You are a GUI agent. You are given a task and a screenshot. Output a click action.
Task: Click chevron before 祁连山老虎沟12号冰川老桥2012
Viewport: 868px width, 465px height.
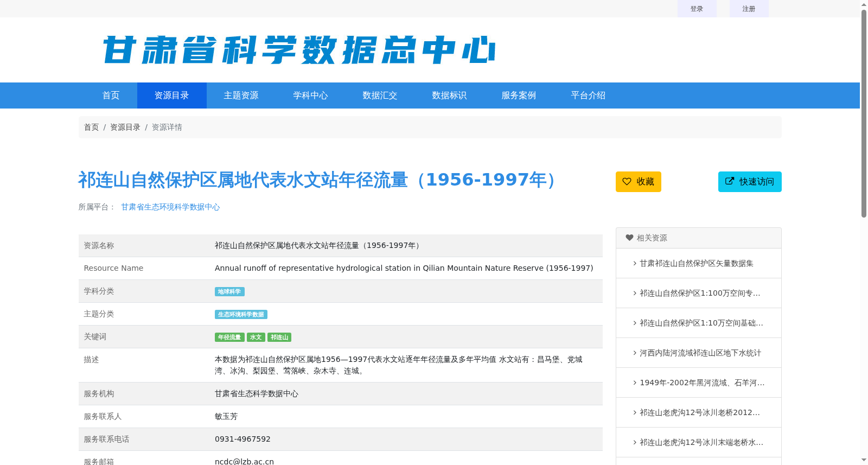pyautogui.click(x=635, y=412)
